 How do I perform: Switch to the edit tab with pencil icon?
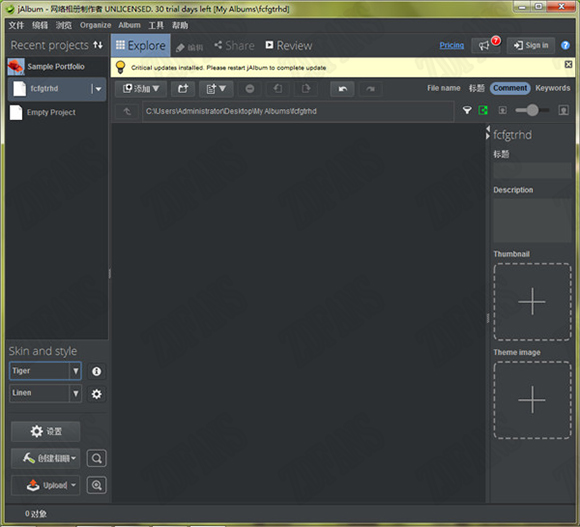click(189, 47)
